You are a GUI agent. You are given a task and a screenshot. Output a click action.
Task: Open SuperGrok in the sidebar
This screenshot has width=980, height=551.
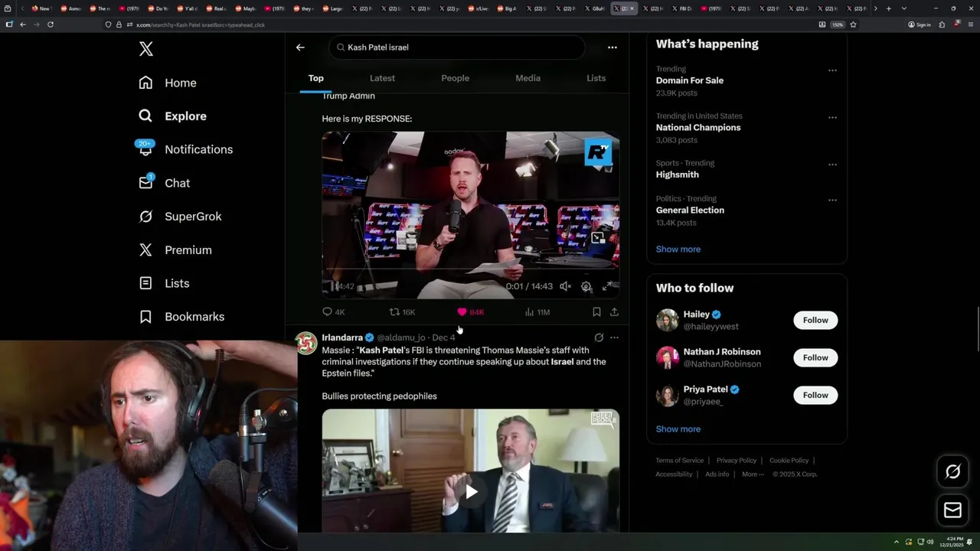tap(180, 217)
